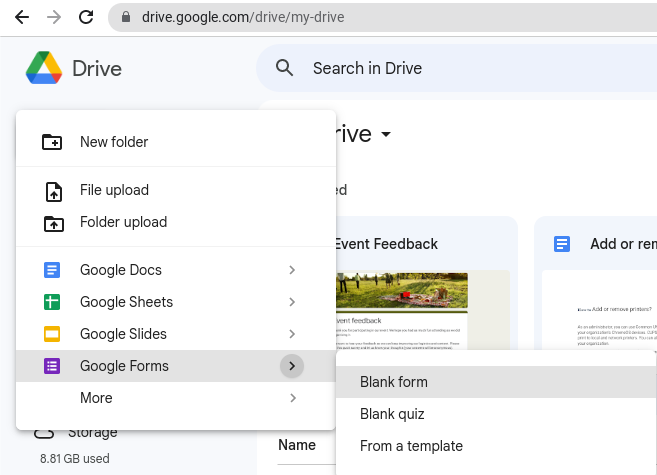Click the 8.81 GB used text
The image size is (657, 475).
coord(75,458)
